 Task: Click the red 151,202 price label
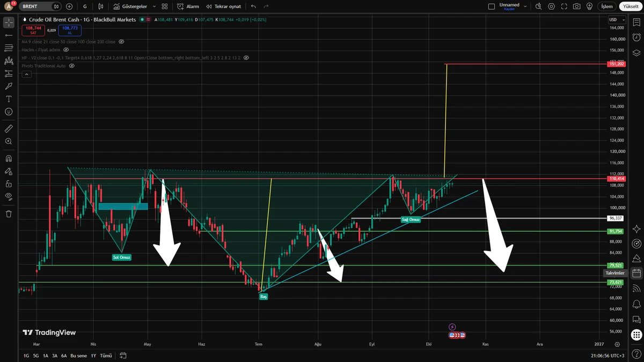tap(617, 64)
